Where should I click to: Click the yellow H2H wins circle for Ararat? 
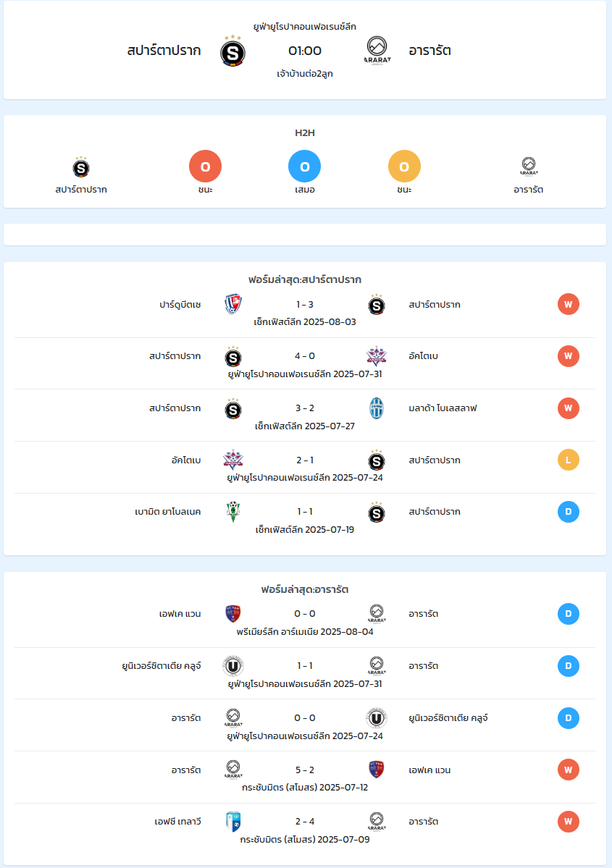pos(404,166)
